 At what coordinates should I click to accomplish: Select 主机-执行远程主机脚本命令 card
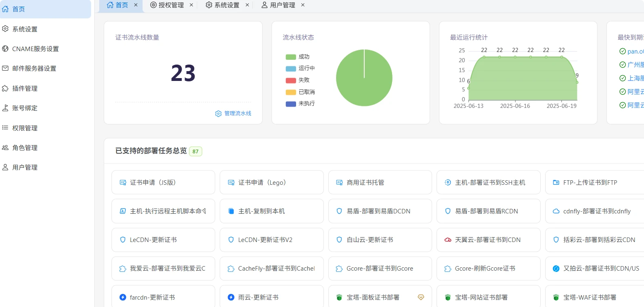pos(163,211)
